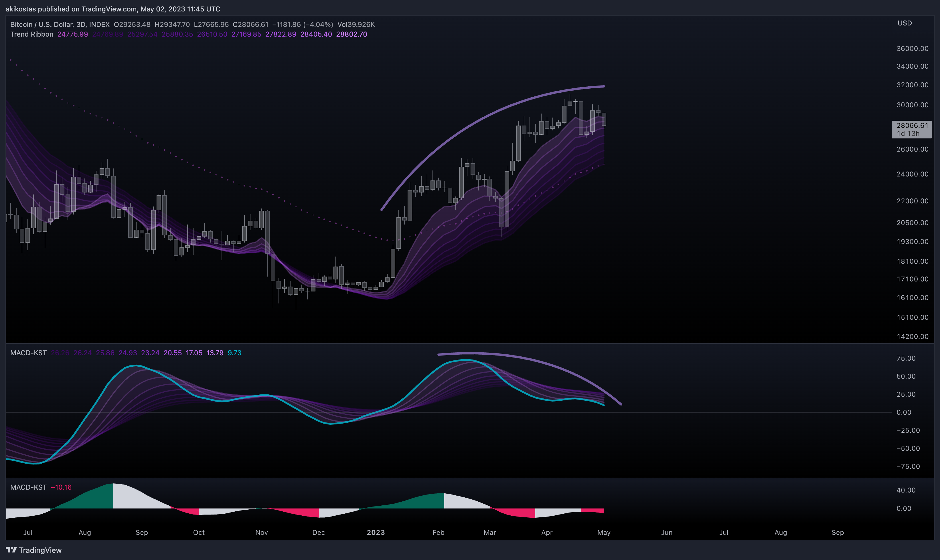Click the price change −1181.86 (−4.04%)
940x560 pixels.
pyautogui.click(x=303, y=25)
